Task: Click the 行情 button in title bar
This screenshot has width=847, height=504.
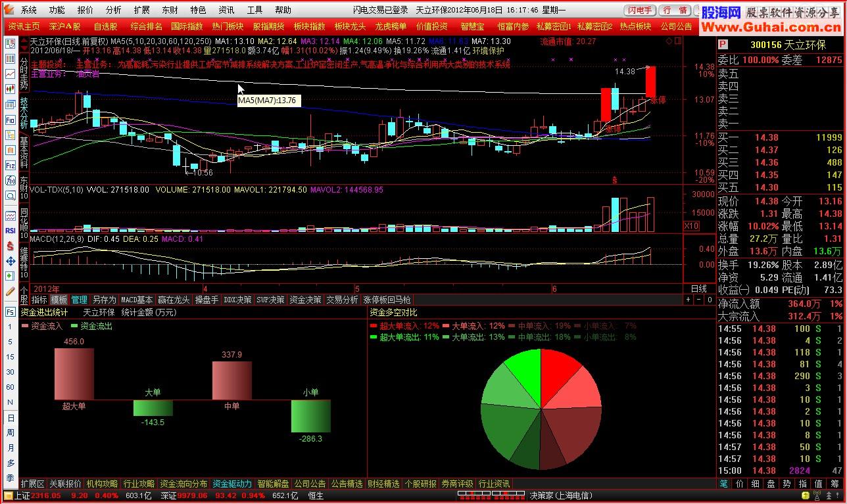Action: point(675,10)
